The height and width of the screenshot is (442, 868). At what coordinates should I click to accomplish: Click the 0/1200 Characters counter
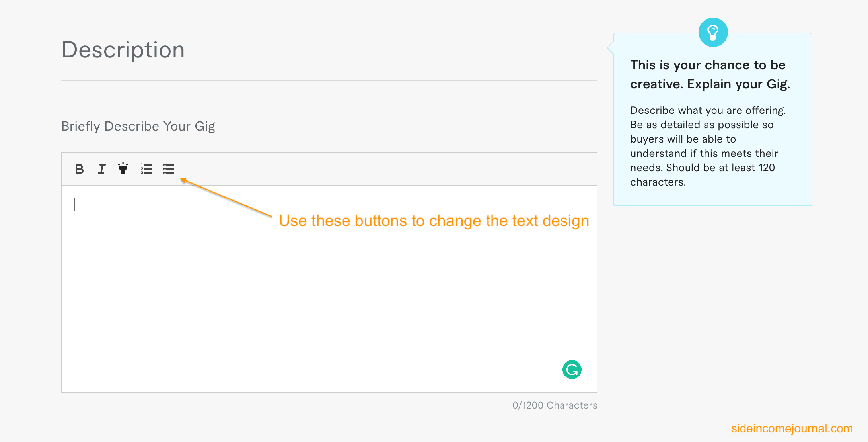point(555,405)
